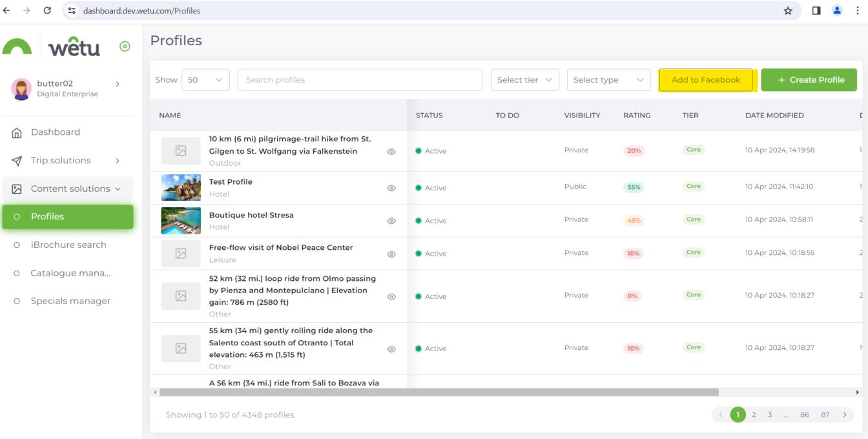Open Specials manager in sidebar
Viewport: 868px width, 439px height.
coord(70,301)
